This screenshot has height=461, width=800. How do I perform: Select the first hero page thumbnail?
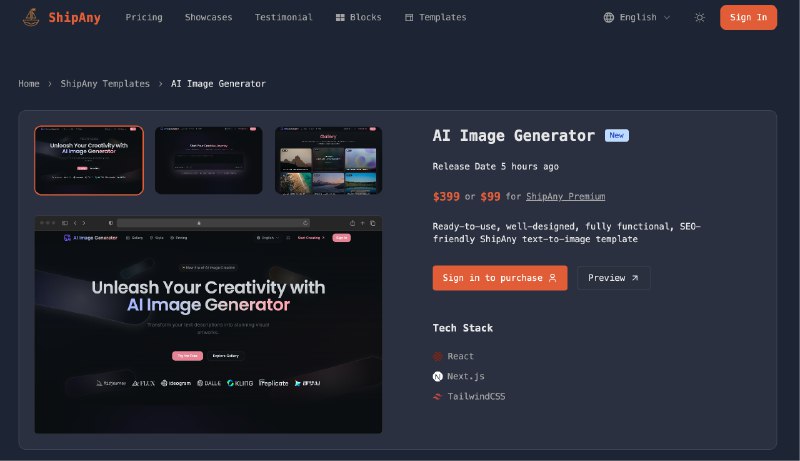[89, 160]
